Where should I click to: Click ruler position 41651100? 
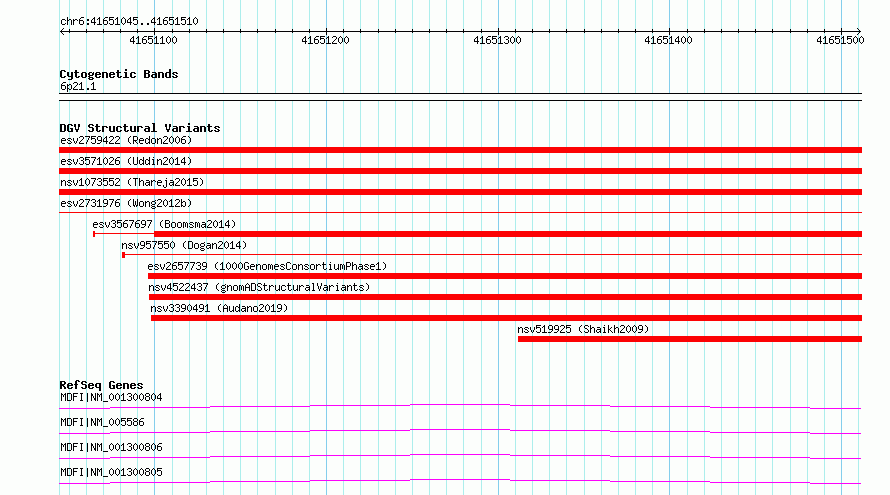(x=153, y=40)
